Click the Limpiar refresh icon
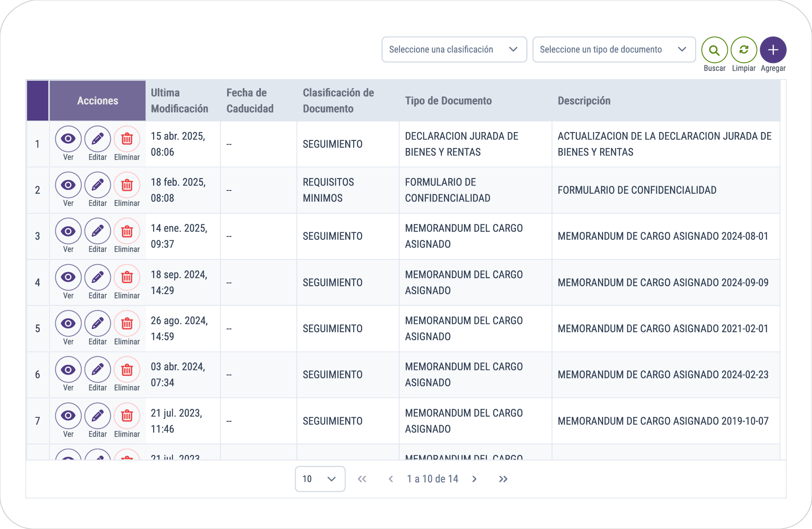Image resolution: width=812 pixels, height=529 pixels. (743, 50)
